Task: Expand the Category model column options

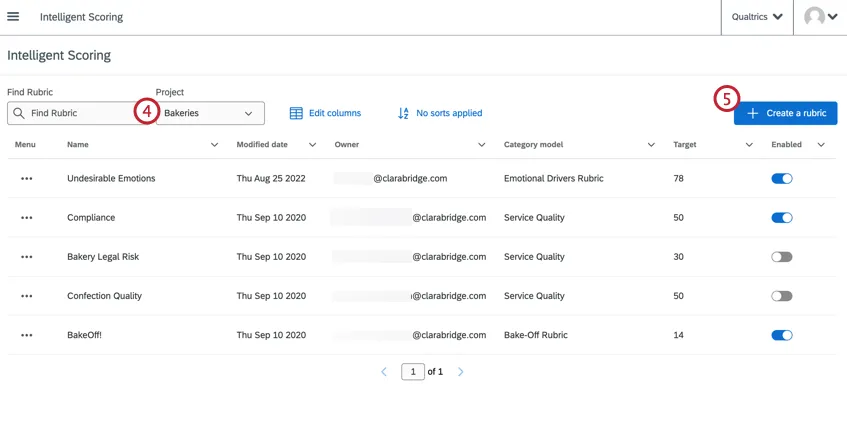Action: point(651,145)
